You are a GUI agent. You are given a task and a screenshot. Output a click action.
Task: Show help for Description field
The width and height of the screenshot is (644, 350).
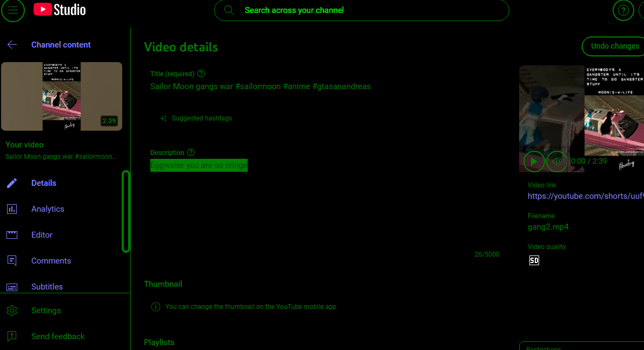[x=190, y=152]
